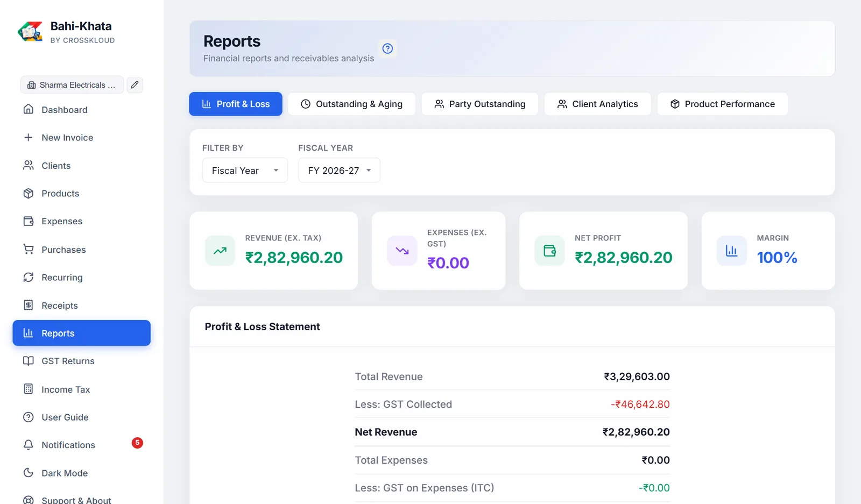
Task: Click the GST Collected amount -₹46,642.80
Action: [x=640, y=404]
